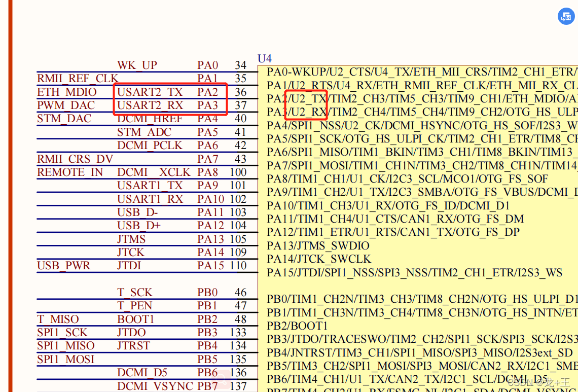This screenshot has width=578, height=392.
Task: Click pin number 136
Action: pyautogui.click(x=238, y=372)
